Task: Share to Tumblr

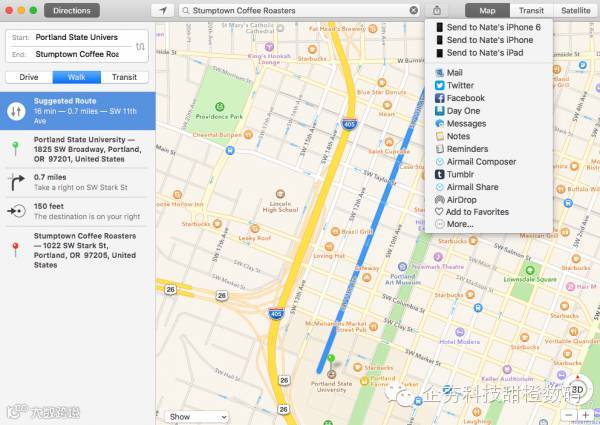Action: point(489,174)
